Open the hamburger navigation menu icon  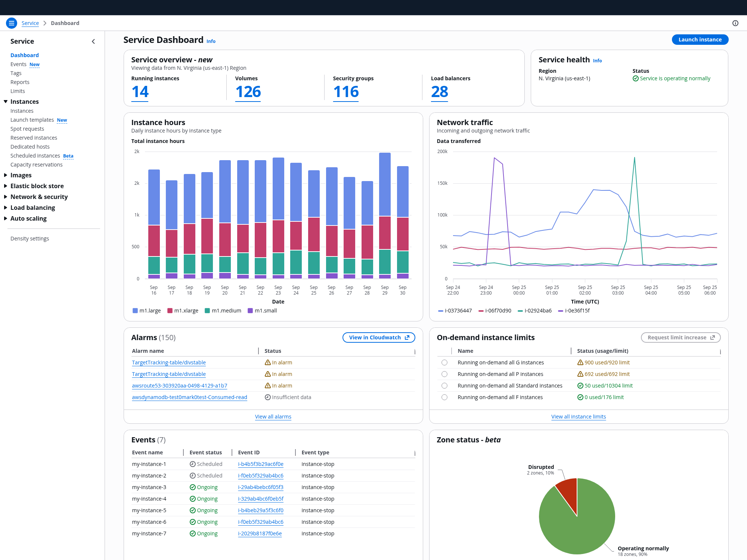pyautogui.click(x=12, y=23)
